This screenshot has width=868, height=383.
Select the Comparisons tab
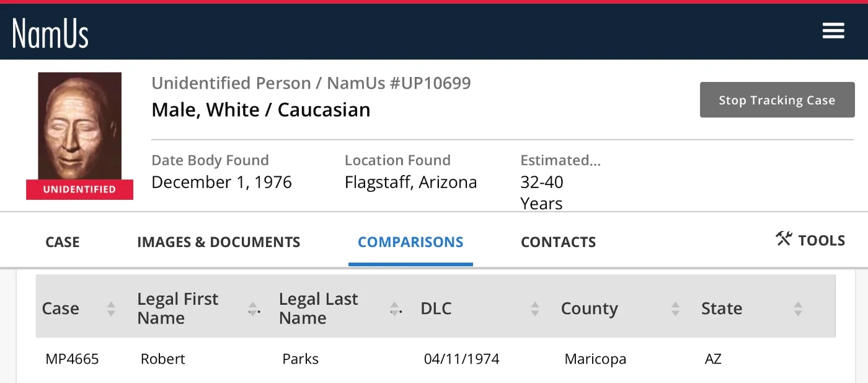tap(410, 242)
